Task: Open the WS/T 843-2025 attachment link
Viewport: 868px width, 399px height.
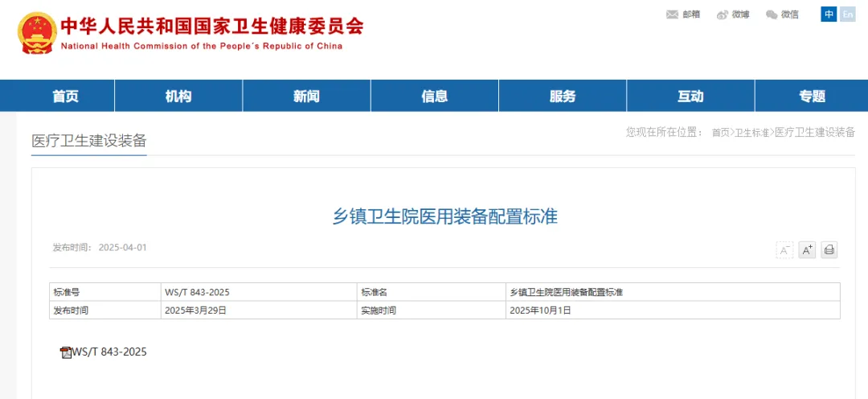Action: 109,352
